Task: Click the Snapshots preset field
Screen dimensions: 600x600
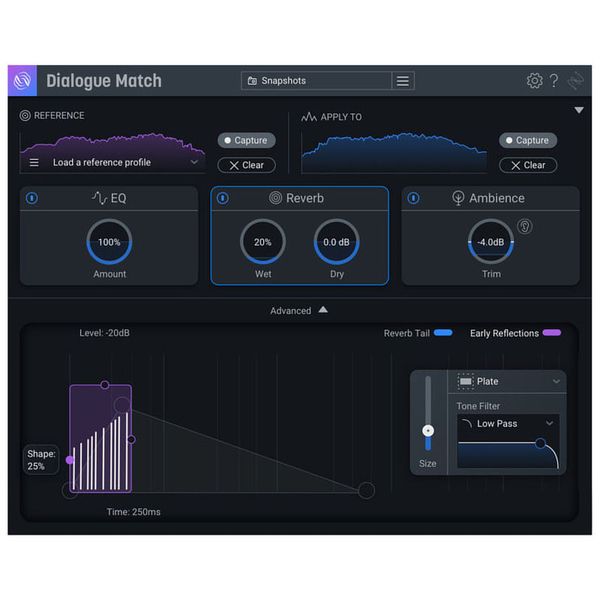Action: [315, 81]
